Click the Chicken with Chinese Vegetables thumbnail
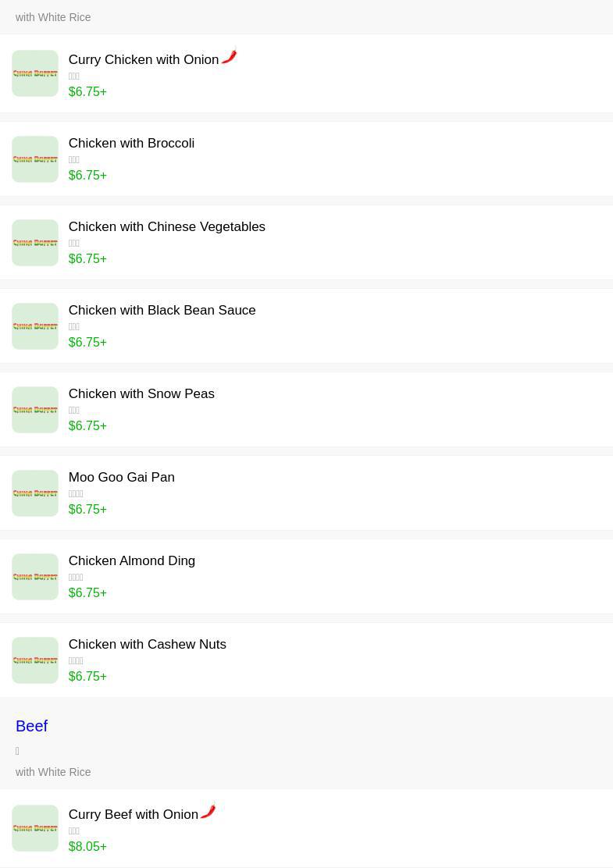 click(x=35, y=243)
